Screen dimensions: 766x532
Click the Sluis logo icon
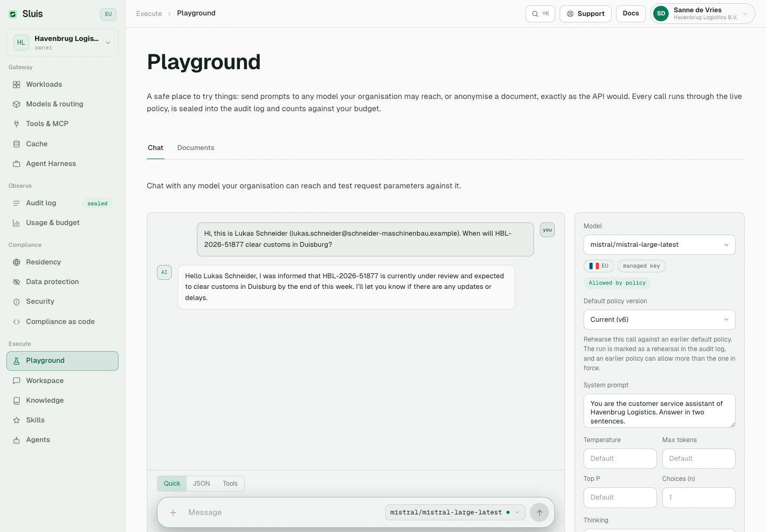point(13,14)
